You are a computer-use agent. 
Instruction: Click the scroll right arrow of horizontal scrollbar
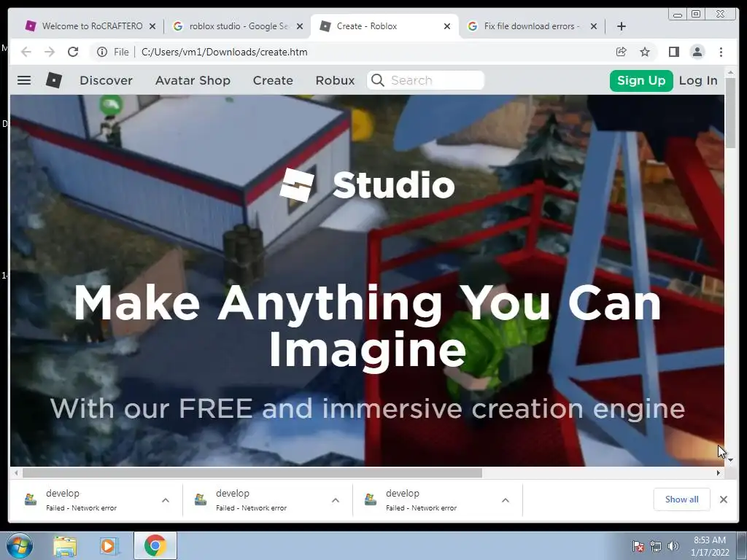719,472
